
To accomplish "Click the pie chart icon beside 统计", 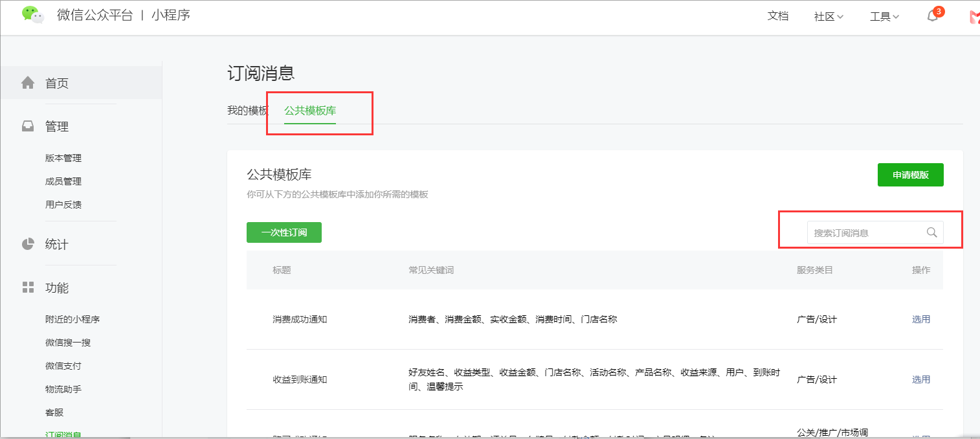I will pyautogui.click(x=28, y=244).
